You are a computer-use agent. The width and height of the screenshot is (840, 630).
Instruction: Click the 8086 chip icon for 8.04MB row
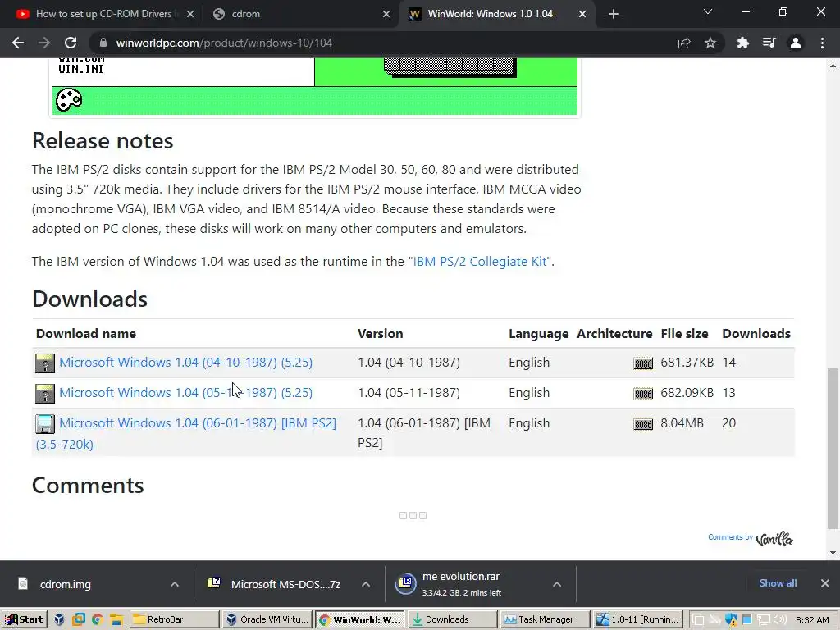pos(643,424)
